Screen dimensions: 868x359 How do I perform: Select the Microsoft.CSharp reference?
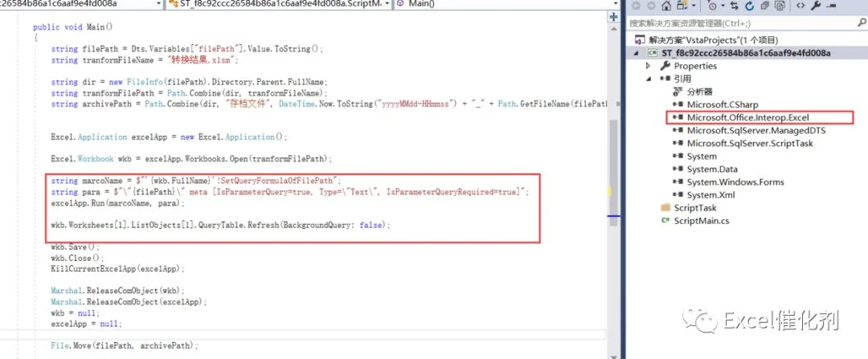point(723,104)
